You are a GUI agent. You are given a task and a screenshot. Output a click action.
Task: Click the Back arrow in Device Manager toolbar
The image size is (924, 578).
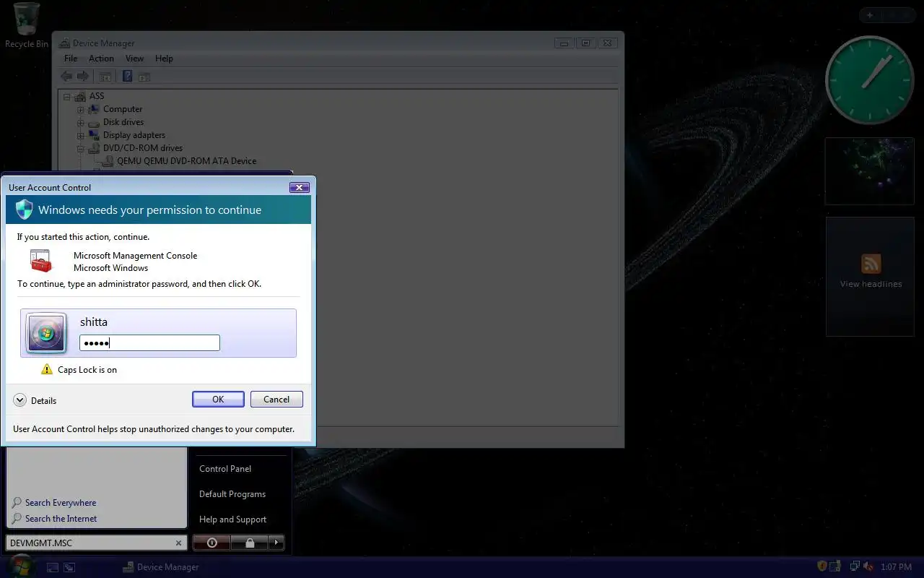[x=66, y=76]
